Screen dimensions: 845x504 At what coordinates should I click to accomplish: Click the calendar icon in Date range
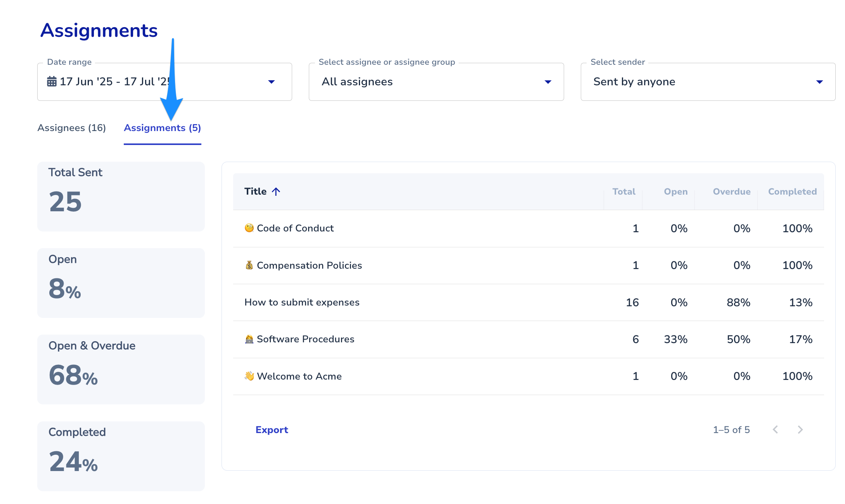52,82
